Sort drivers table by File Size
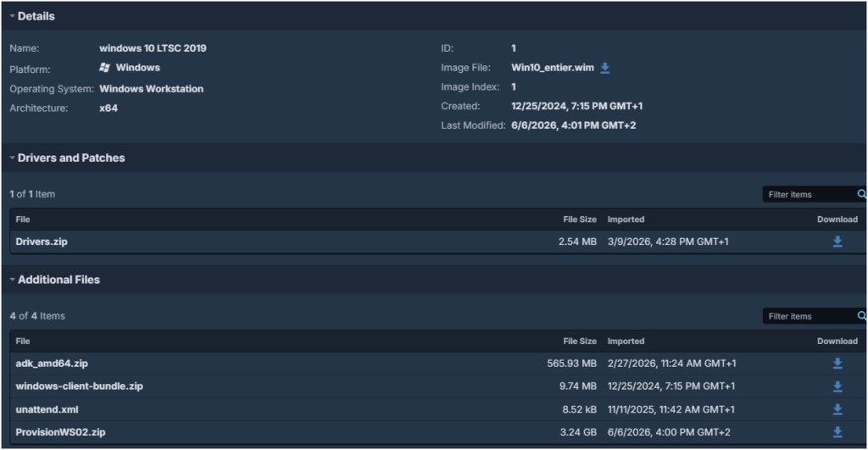The width and height of the screenshot is (868, 450). click(580, 219)
